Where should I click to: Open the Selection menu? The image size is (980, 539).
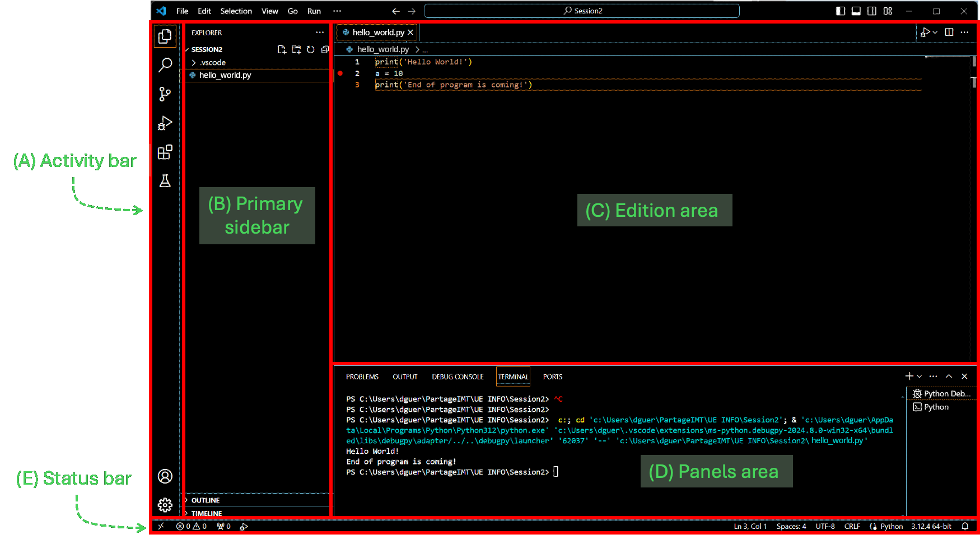(x=236, y=11)
